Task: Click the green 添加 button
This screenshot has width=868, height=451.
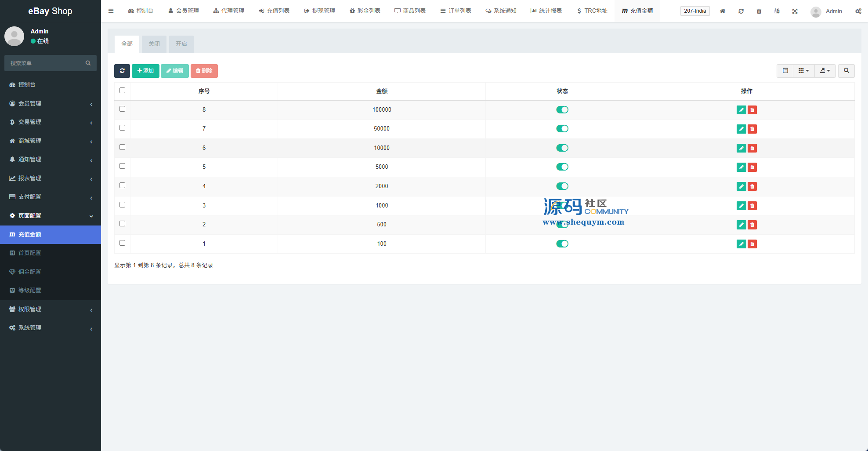Action: click(145, 71)
